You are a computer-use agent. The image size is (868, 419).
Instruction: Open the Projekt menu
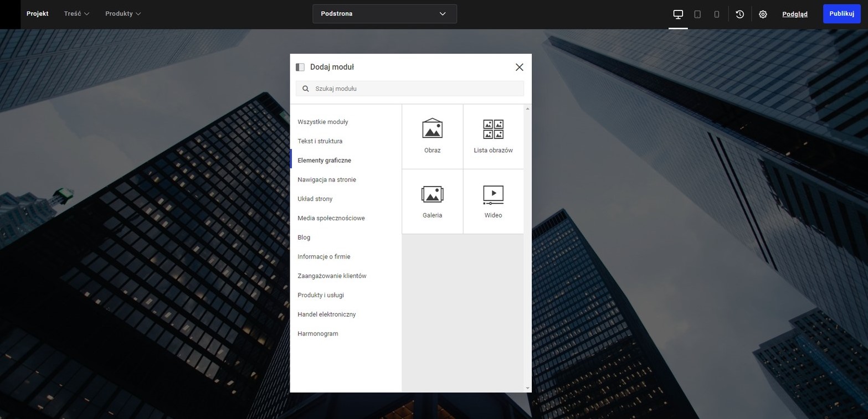coord(38,14)
